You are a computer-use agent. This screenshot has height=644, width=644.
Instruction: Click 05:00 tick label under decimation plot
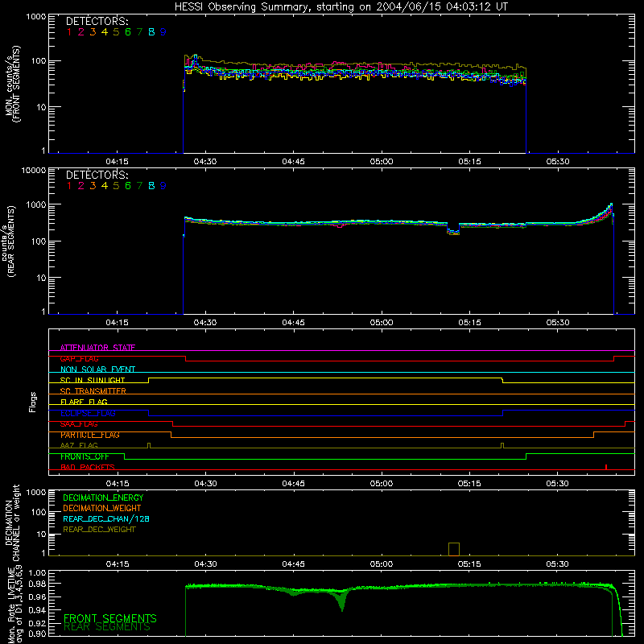tap(382, 564)
